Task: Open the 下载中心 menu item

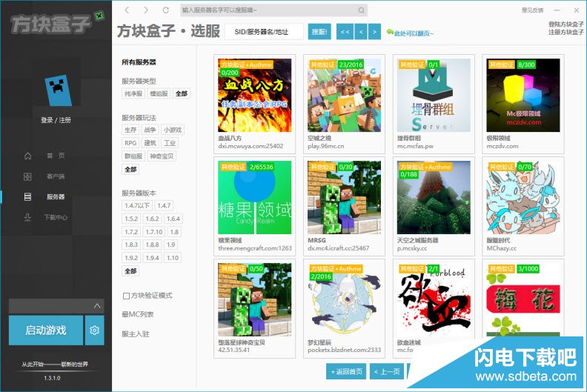Action: [x=56, y=217]
